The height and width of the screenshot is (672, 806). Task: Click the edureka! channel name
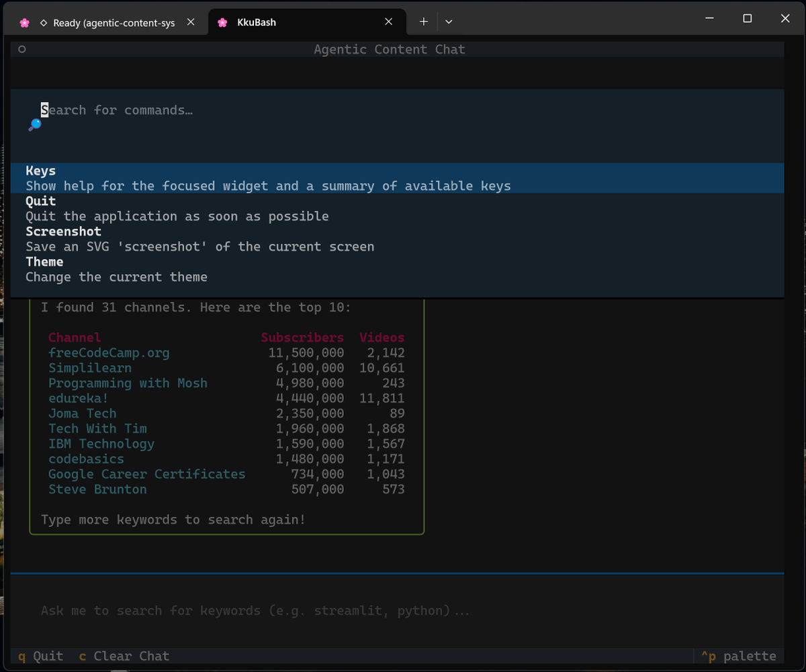point(79,398)
